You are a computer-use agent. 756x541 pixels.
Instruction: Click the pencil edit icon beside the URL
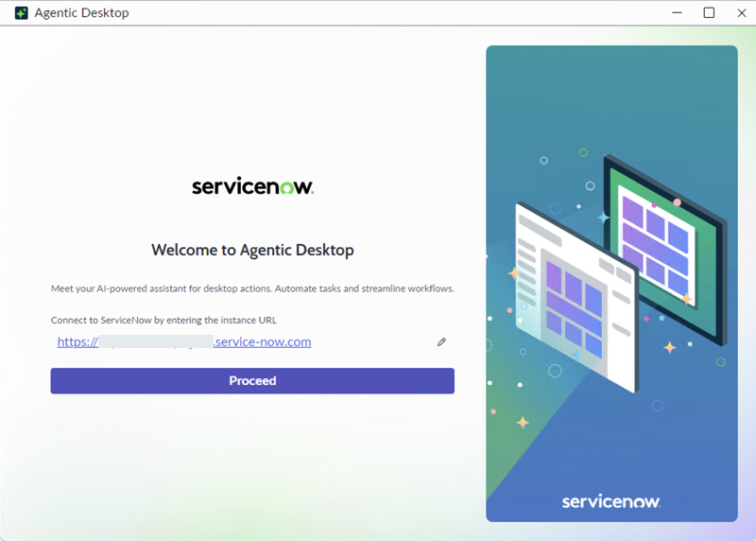coord(441,342)
